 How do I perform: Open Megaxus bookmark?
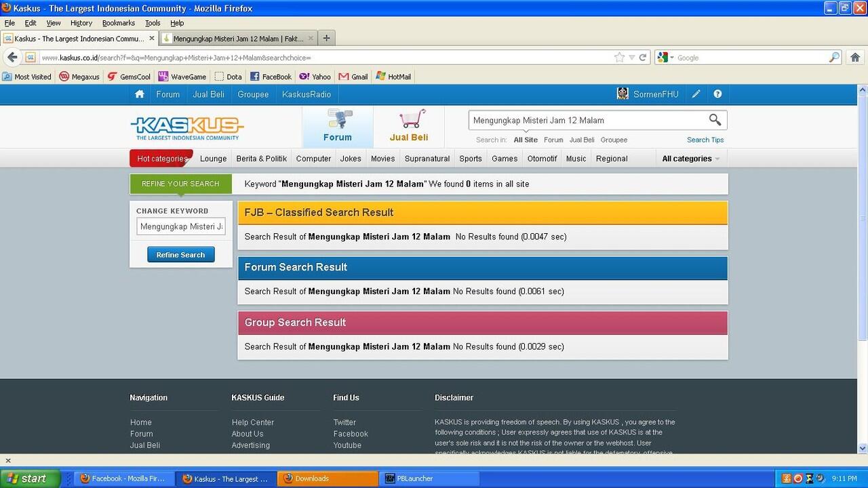79,77
